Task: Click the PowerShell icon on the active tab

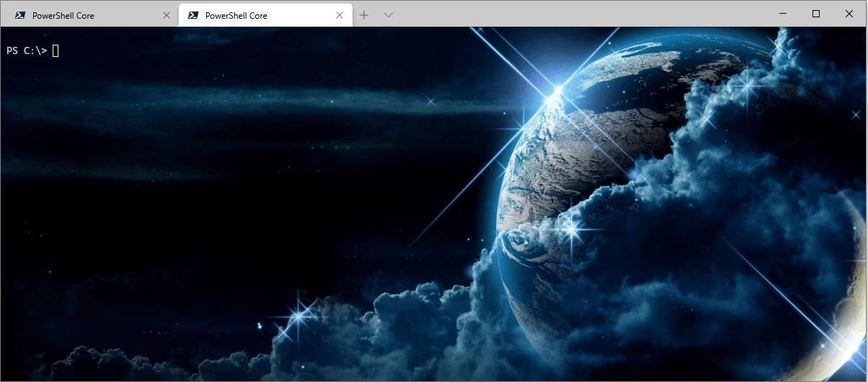Action: click(193, 15)
